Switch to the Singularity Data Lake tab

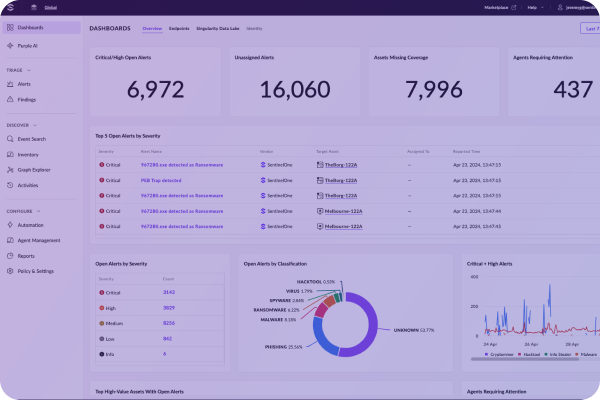219,30
